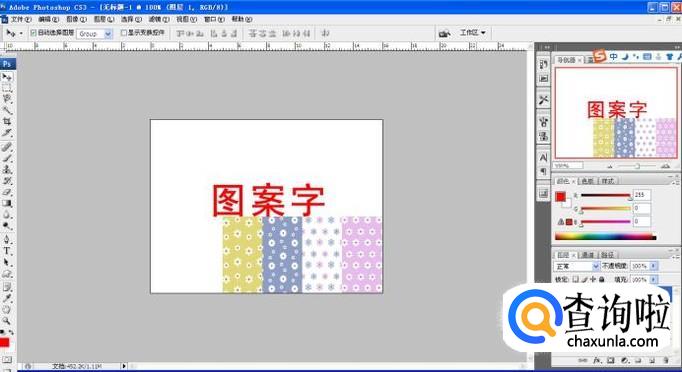Image resolution: width=682 pixels, height=372 pixels.
Task: Collapse the right panel dock to icons
Action: [x=678, y=47]
